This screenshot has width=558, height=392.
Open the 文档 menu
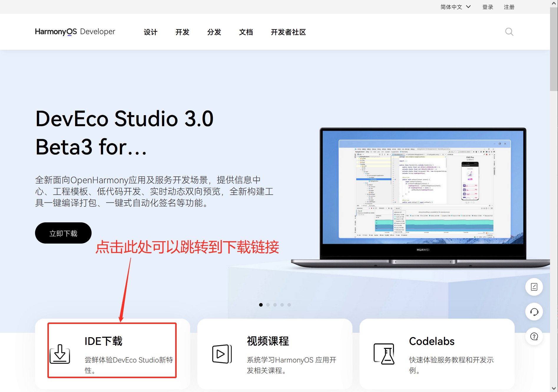coord(246,32)
